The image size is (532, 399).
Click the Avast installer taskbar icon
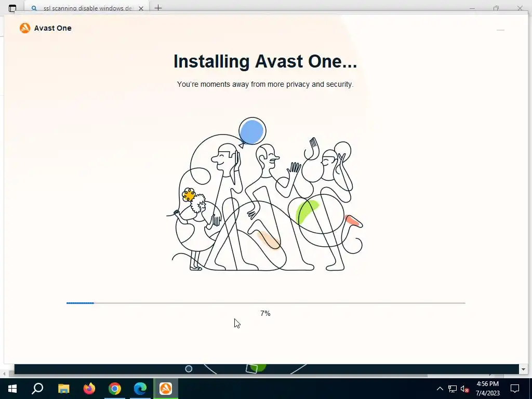[x=166, y=389]
